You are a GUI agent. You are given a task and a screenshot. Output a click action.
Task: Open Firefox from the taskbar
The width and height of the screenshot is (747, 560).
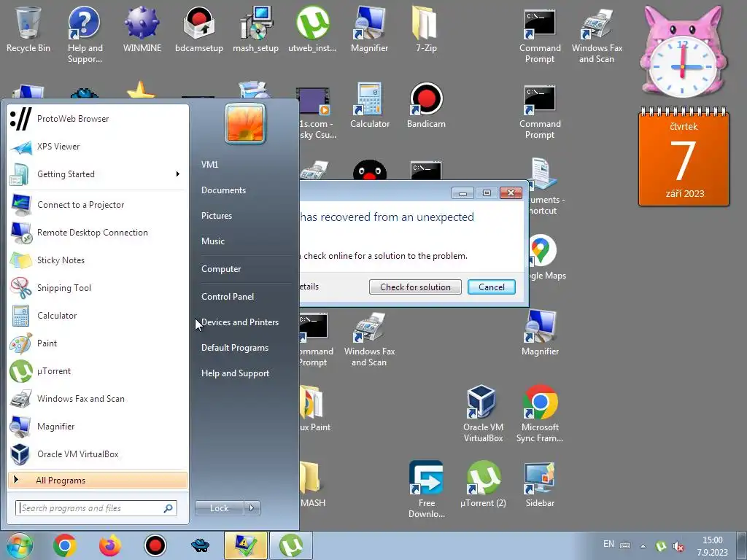point(110,545)
